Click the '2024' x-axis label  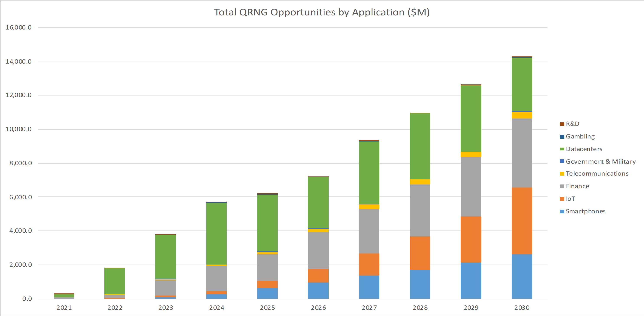(216, 308)
